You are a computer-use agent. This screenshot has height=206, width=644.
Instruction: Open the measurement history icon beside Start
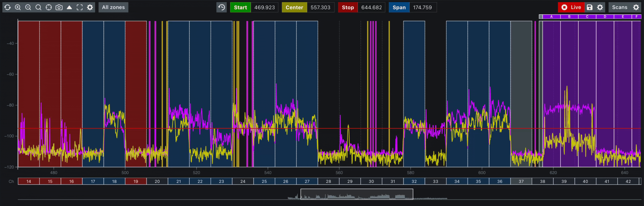click(221, 7)
